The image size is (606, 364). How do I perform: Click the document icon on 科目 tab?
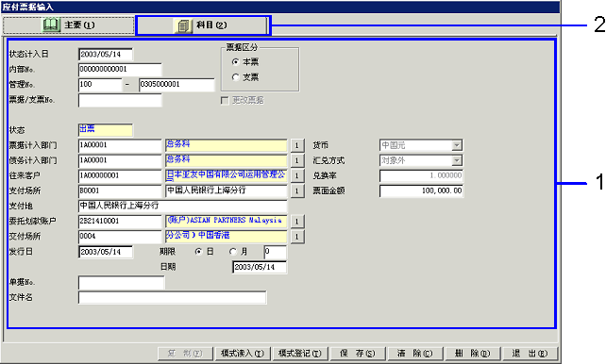coord(183,25)
